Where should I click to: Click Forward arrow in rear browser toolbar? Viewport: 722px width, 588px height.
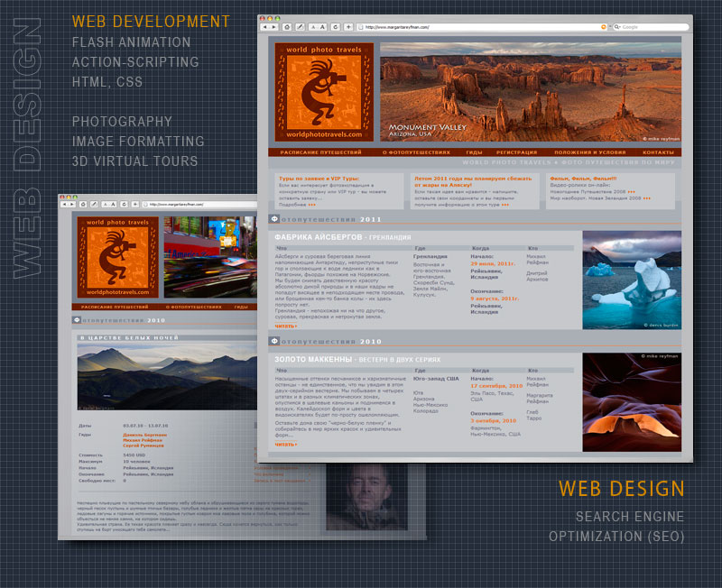point(72,204)
